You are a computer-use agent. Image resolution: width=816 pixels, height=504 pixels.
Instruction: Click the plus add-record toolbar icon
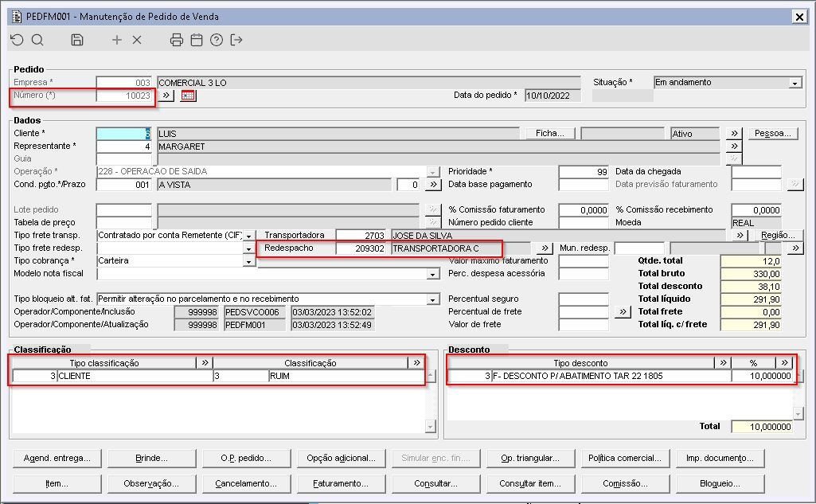(117, 40)
